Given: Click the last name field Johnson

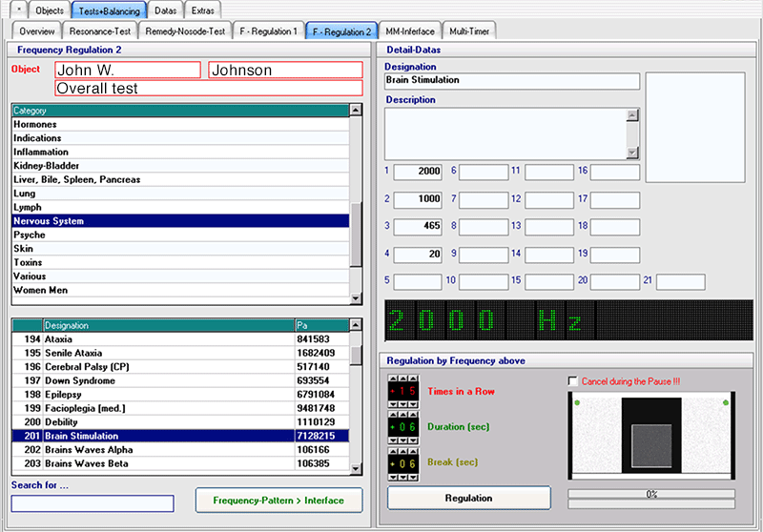Looking at the screenshot, I should [x=285, y=70].
